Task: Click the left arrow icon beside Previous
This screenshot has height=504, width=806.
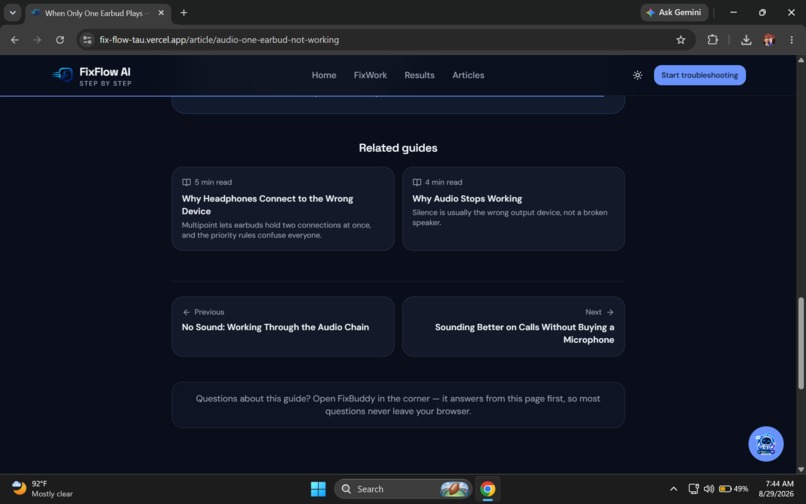Action: click(x=187, y=312)
